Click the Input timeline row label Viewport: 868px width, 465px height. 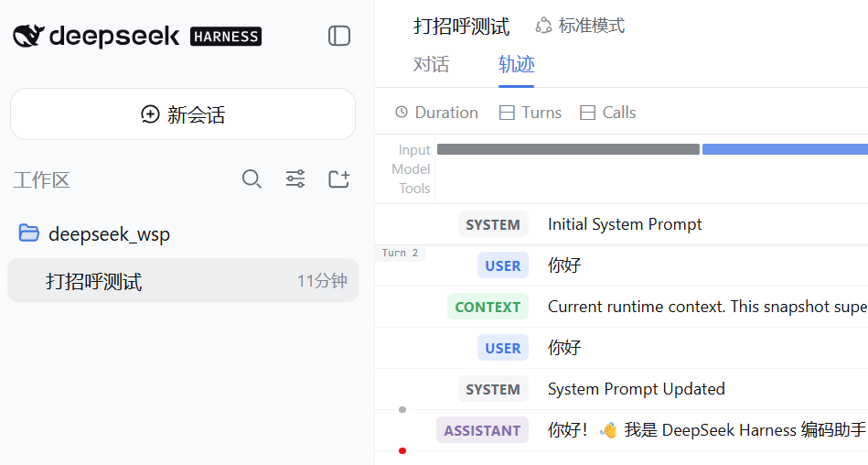point(414,150)
